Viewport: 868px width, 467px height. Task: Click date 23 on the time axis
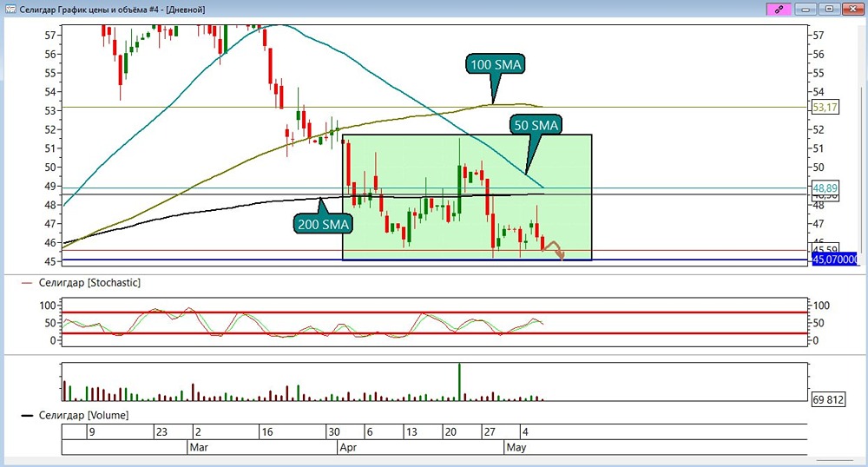(x=161, y=431)
